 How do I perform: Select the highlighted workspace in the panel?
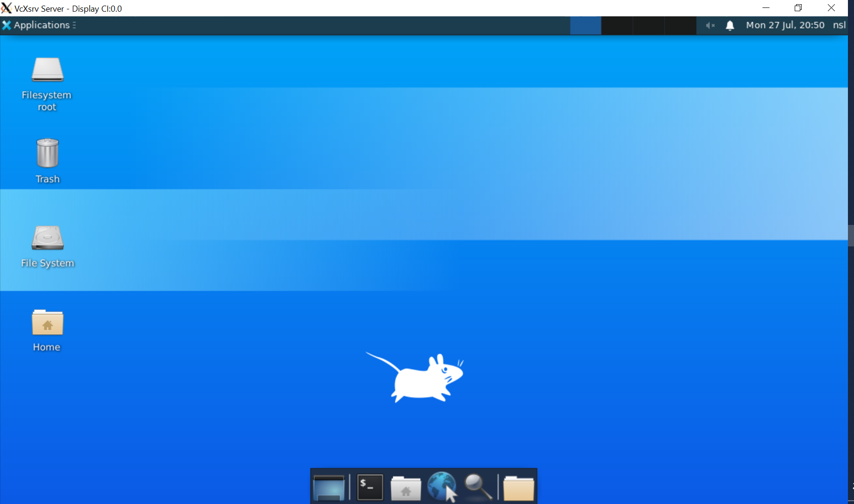(x=586, y=25)
